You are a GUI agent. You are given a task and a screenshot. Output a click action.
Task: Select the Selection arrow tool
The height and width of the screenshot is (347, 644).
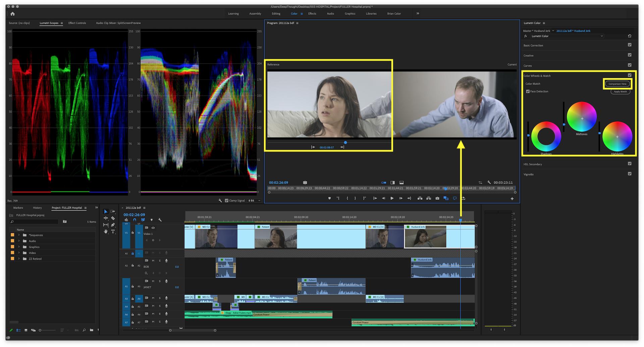[106, 212]
